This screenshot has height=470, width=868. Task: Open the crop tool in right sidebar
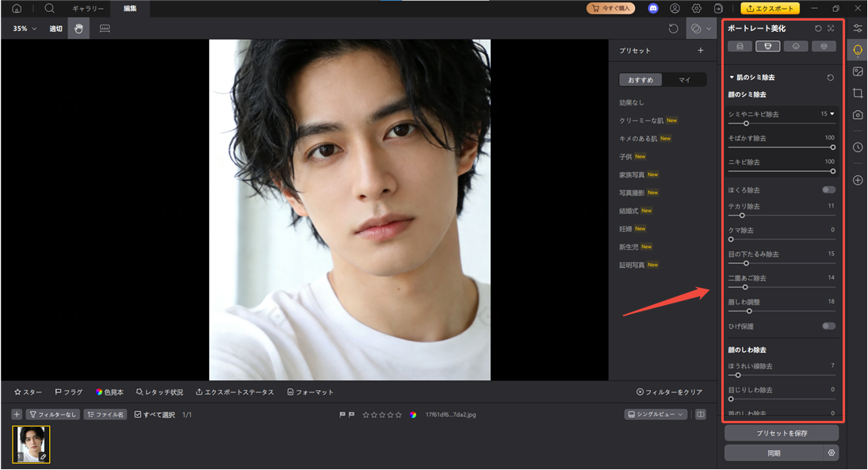[x=857, y=93]
